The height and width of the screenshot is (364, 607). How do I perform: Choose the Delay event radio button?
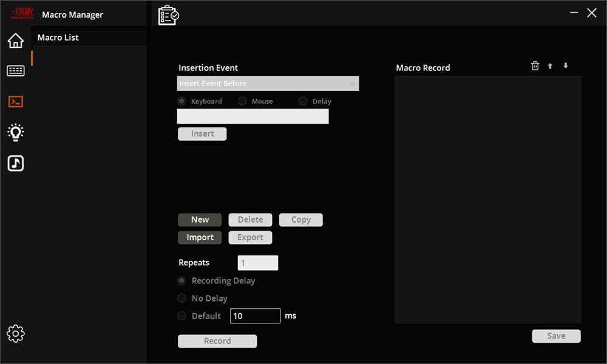[x=303, y=101]
